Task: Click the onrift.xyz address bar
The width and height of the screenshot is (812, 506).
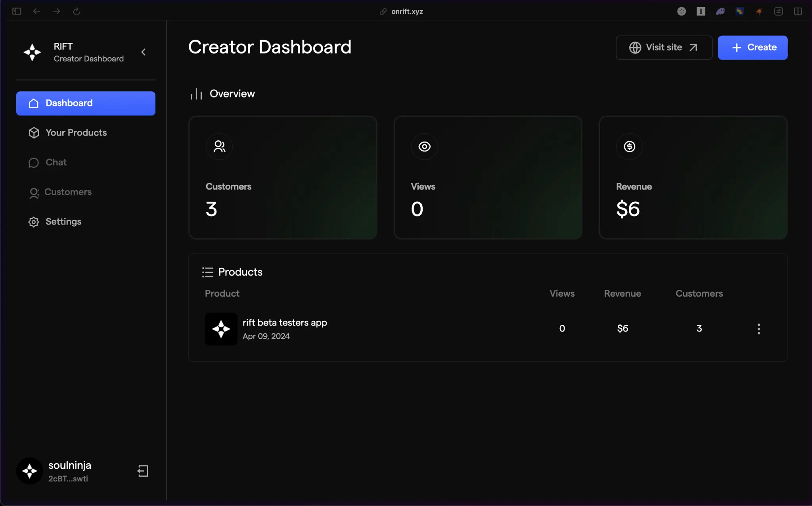Action: [407, 11]
